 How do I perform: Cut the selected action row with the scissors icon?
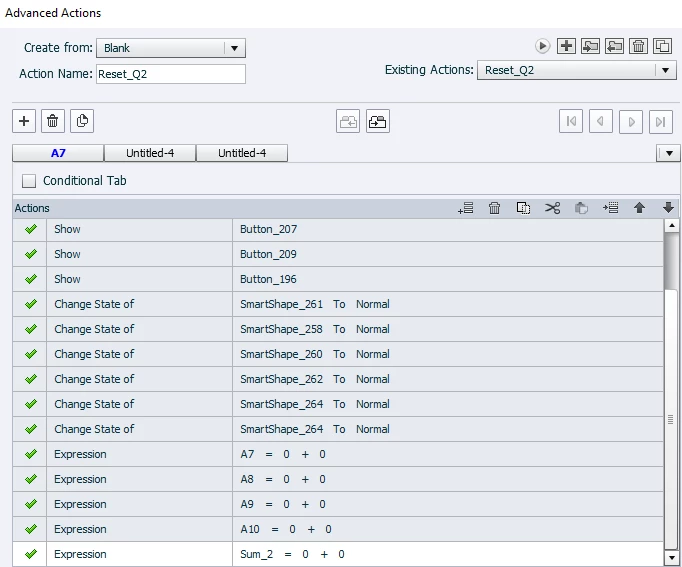552,208
